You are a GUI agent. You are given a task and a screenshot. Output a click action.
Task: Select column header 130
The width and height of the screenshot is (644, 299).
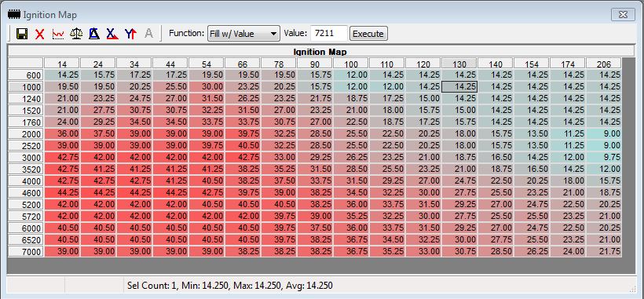[x=459, y=64]
